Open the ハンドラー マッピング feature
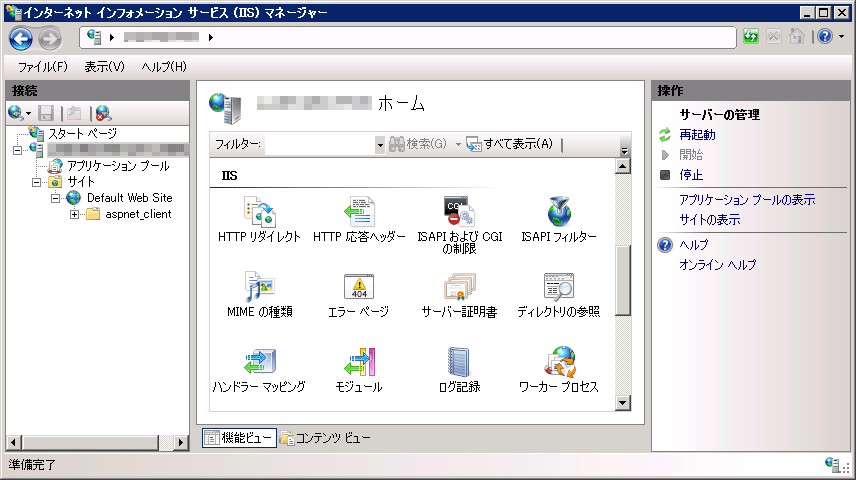Image resolution: width=856 pixels, height=480 pixels. (259, 370)
